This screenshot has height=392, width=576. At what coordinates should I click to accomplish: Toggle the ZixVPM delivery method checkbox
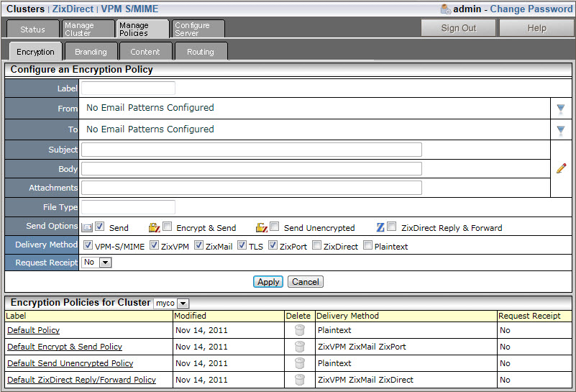[155, 245]
